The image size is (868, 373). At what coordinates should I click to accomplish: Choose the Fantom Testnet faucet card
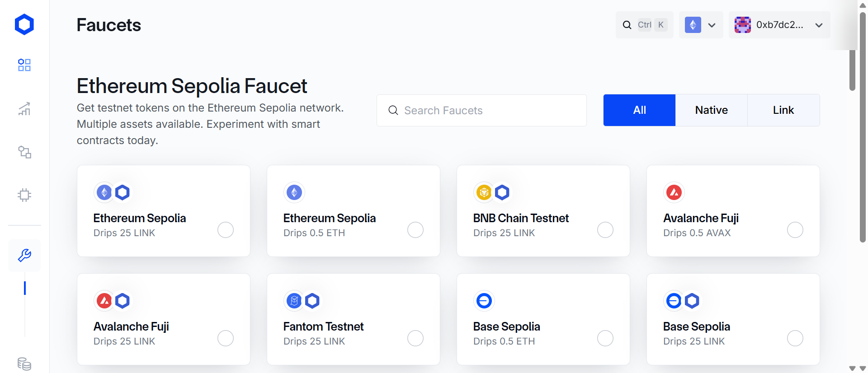click(x=354, y=319)
